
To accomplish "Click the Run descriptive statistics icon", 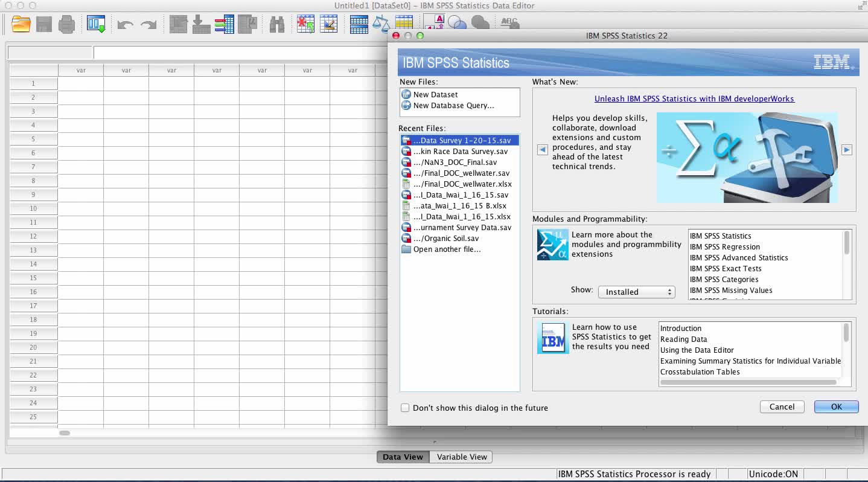I will point(247,24).
